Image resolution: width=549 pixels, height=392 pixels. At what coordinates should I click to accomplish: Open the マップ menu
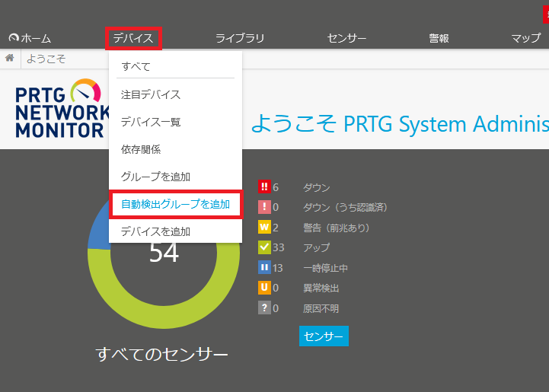tap(526, 38)
